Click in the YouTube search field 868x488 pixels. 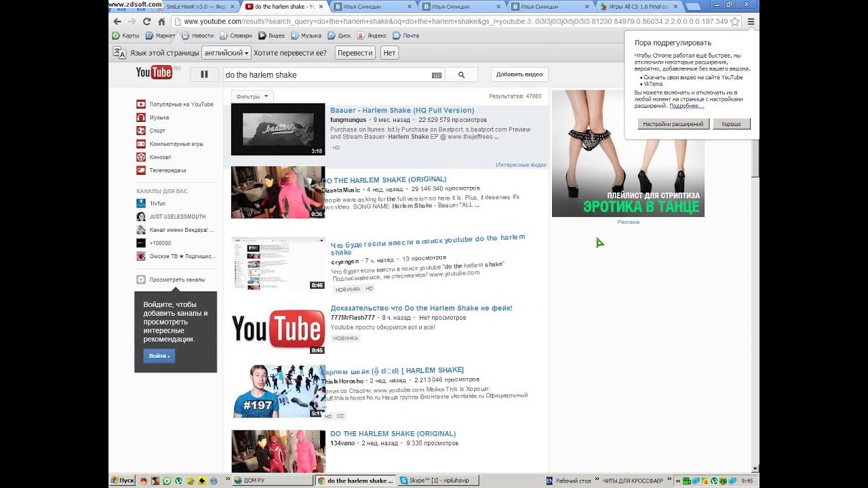tap(327, 75)
